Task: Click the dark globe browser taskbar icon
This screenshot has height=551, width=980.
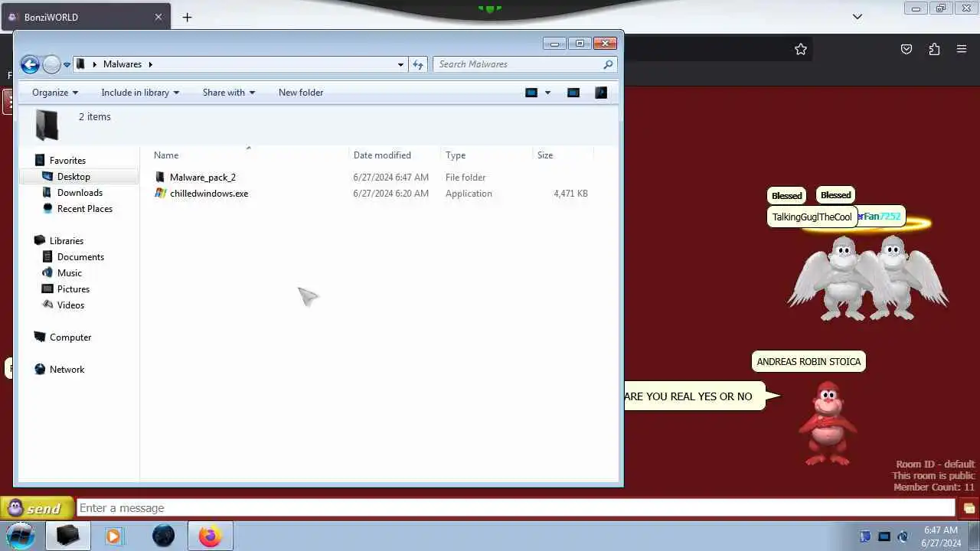Action: 163,536
